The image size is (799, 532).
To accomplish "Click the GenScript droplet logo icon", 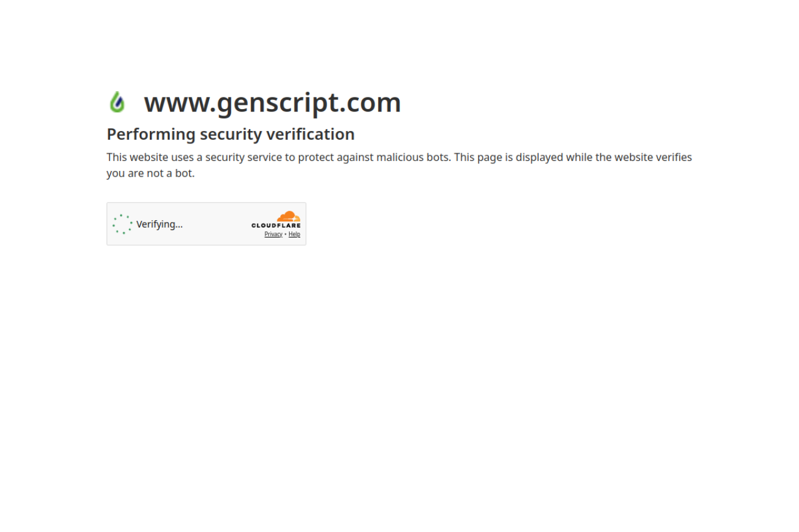I will coord(117,102).
